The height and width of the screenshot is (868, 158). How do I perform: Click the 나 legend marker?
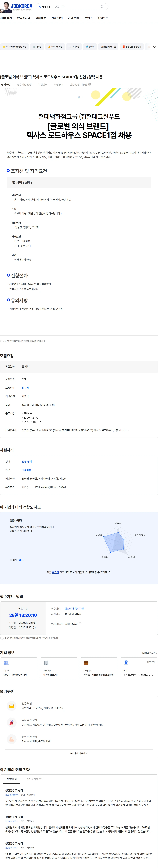click(x=20, y=560)
